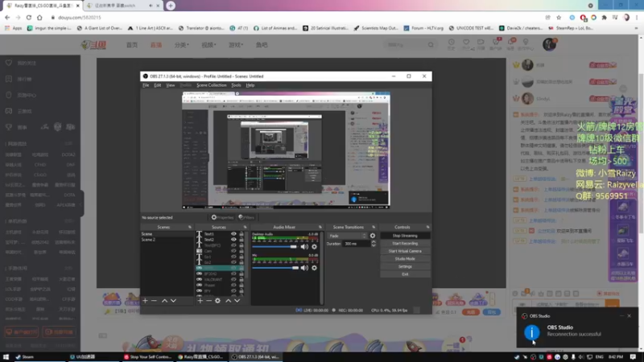Toggle visibility of the VALORANT source

pyautogui.click(x=233, y=279)
